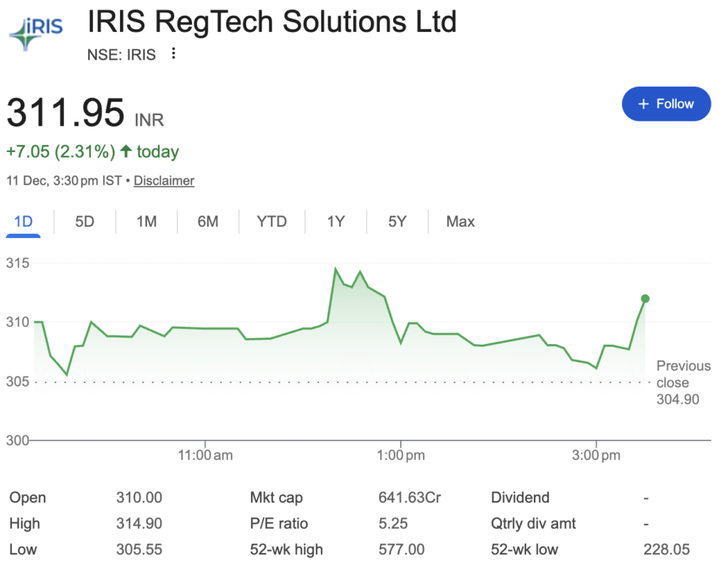Image resolution: width=728 pixels, height=580 pixels.
Task: Select the Max range tab
Action: tap(460, 222)
